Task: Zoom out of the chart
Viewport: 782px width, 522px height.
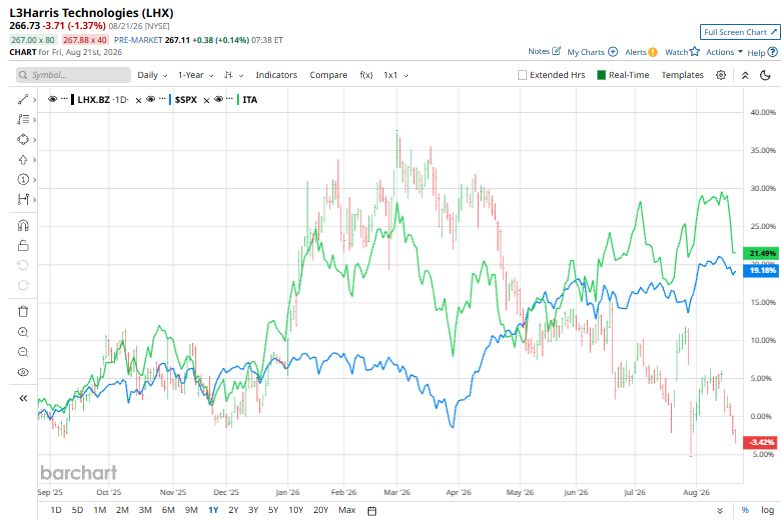Action: point(23,352)
